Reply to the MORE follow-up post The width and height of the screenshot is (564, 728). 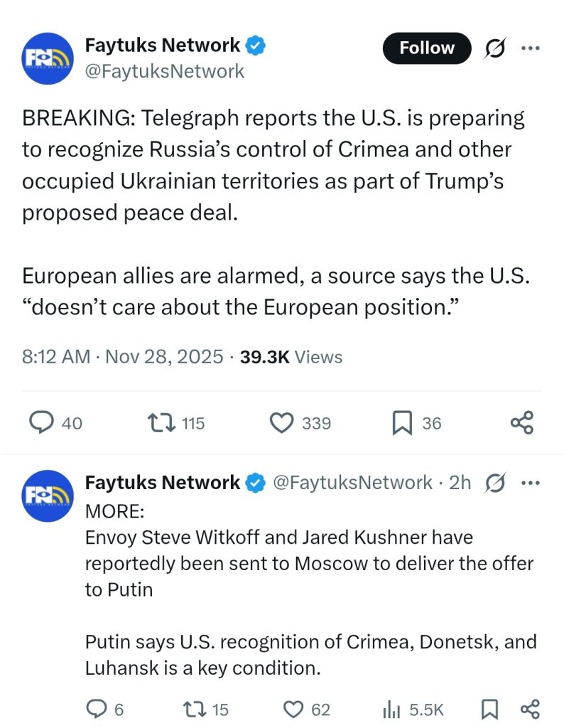pyautogui.click(x=95, y=709)
